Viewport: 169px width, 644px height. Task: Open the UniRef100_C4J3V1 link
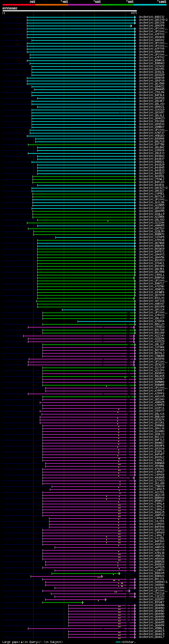(152, 521)
